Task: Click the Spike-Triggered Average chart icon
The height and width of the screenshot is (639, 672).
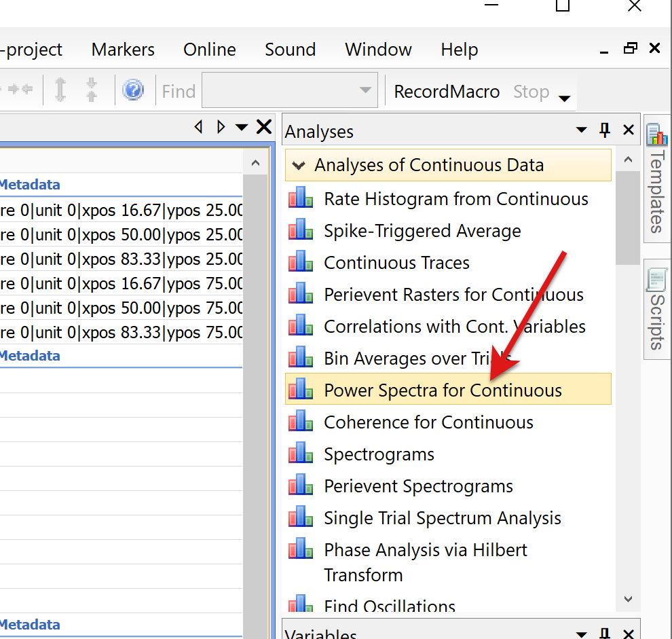Action: click(301, 229)
